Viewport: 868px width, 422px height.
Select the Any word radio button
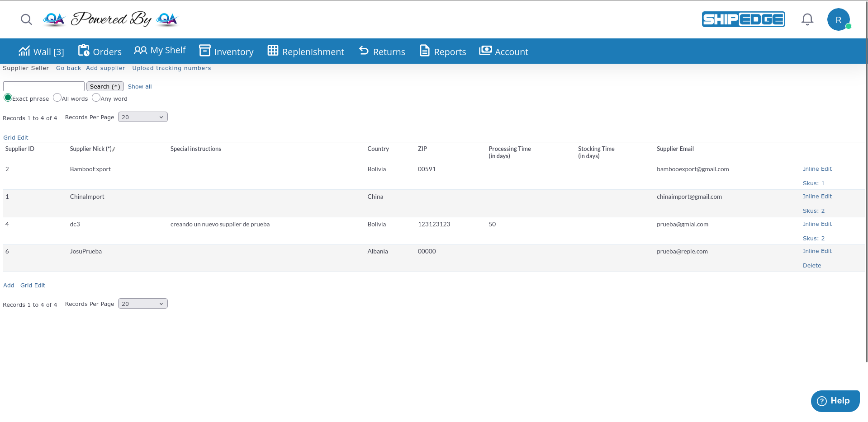[96, 98]
